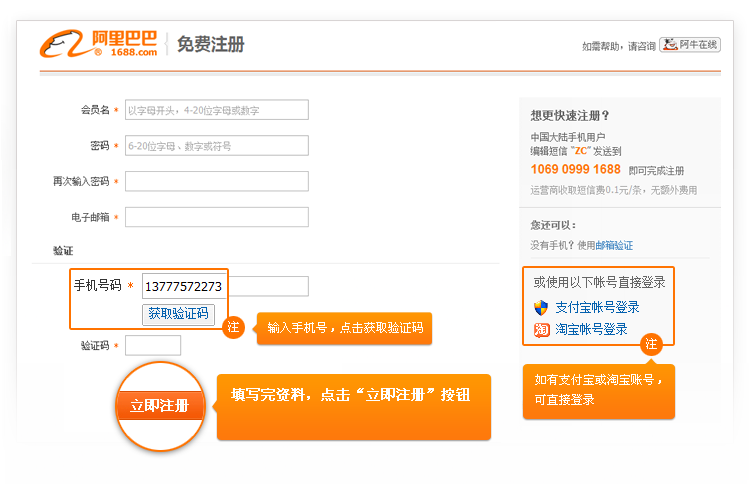Focus the 电子邮箱 email field
Viewport: 750px width, 484px height.
click(x=217, y=218)
